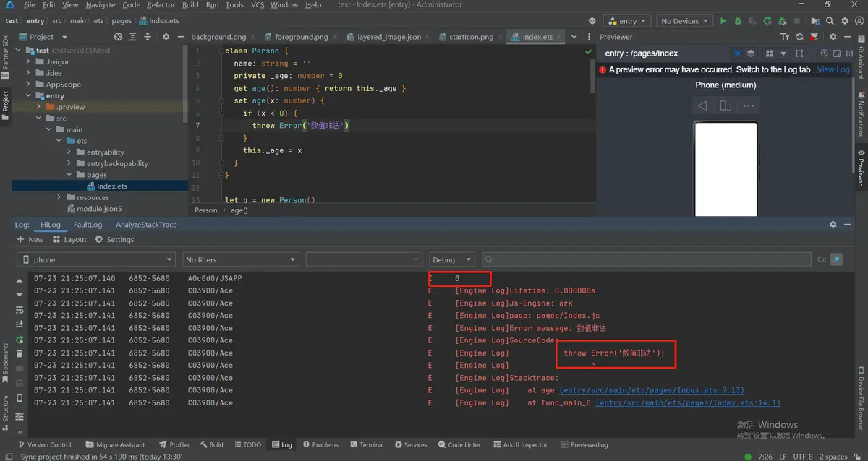This screenshot has height=461, width=868.
Task: Click the preview back triangle button
Action: tap(702, 106)
